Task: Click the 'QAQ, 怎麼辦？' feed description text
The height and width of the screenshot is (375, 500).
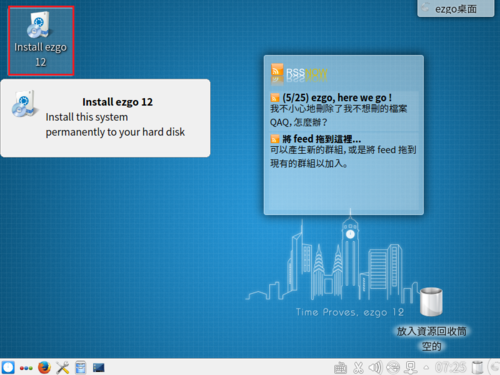Action: [x=299, y=122]
